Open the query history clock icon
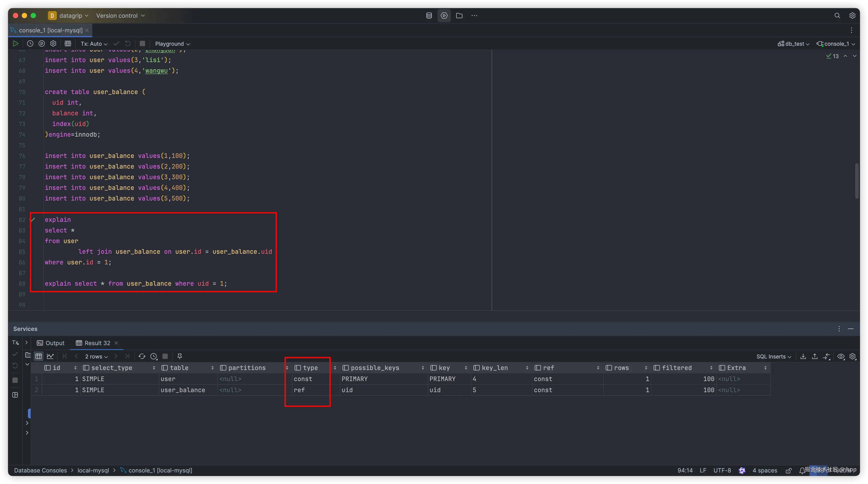 coord(30,43)
